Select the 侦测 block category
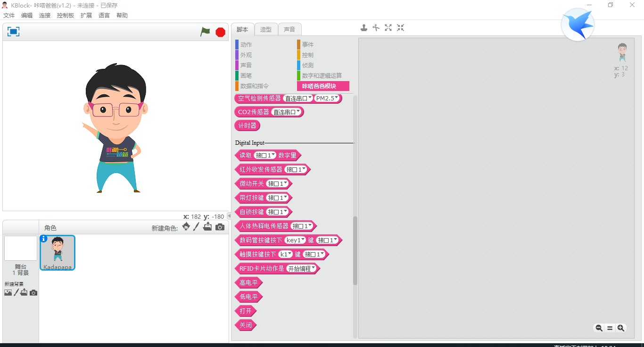644x347 pixels. 307,65
